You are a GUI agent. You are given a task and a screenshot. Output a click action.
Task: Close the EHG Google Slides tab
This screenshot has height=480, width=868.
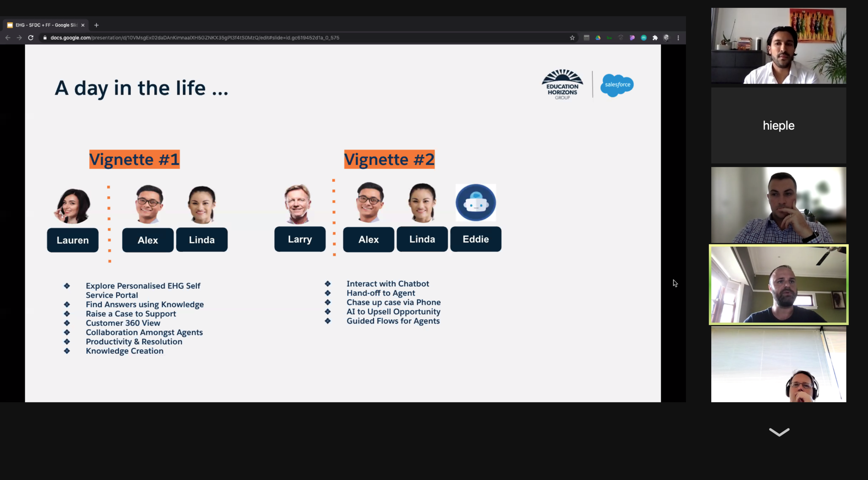point(83,25)
